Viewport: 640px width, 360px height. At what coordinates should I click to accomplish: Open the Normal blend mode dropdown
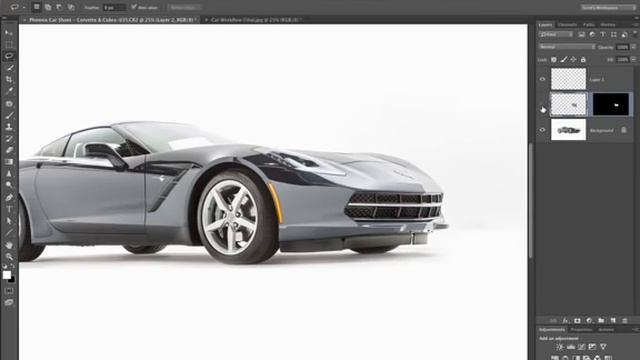tap(567, 47)
